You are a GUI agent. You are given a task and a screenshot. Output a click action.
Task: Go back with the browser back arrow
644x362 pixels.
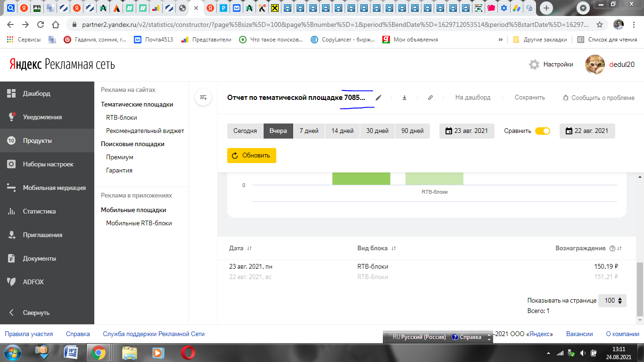(10, 25)
